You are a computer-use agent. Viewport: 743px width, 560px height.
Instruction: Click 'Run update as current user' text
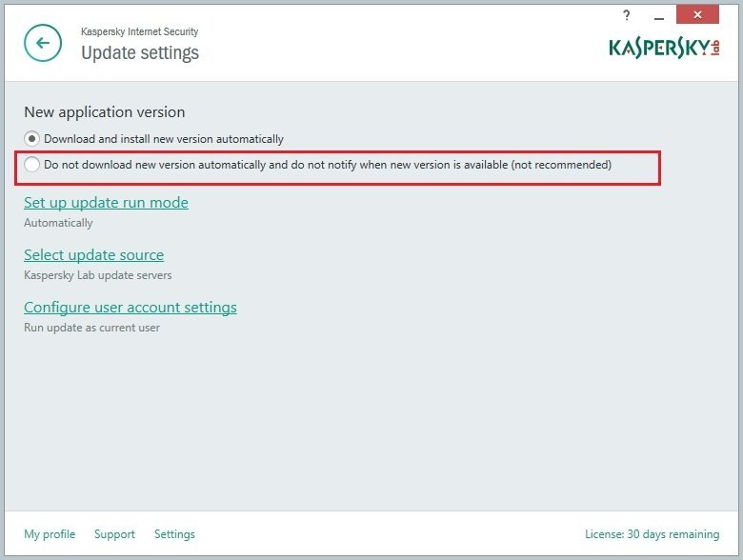pyautogui.click(x=91, y=328)
